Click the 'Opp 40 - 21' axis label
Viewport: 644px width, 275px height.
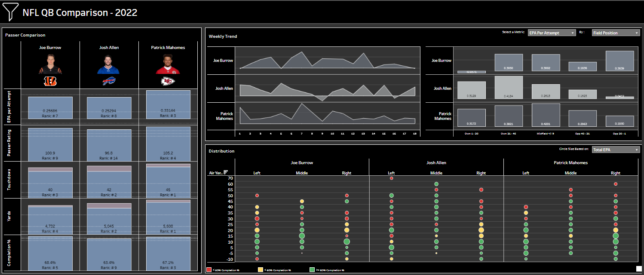pos(583,134)
